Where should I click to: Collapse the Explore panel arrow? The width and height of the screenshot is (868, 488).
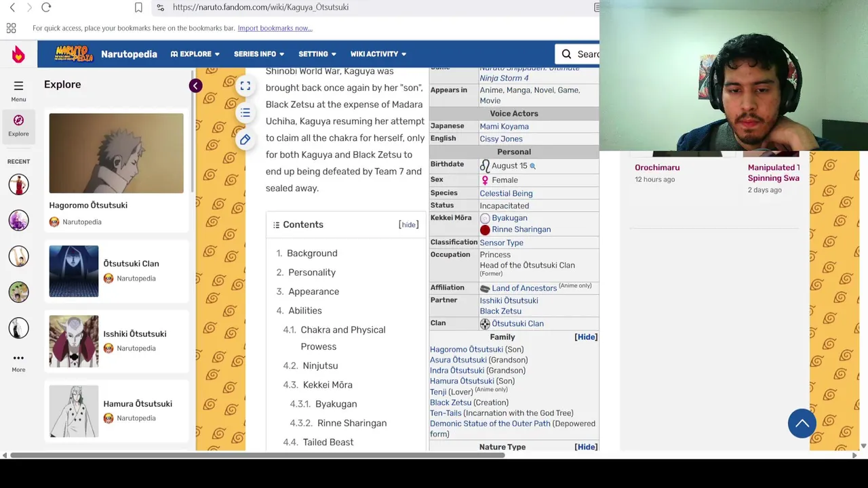coord(195,85)
